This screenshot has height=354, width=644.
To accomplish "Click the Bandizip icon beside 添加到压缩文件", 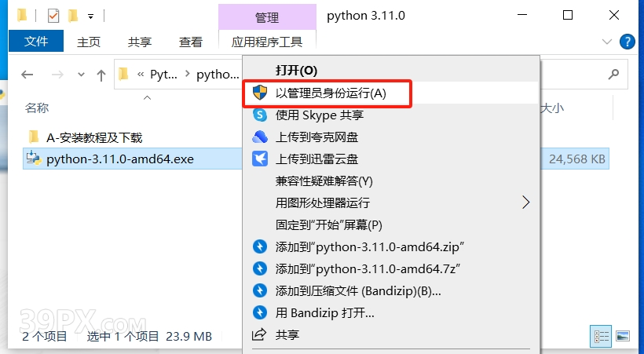I will [x=260, y=291].
